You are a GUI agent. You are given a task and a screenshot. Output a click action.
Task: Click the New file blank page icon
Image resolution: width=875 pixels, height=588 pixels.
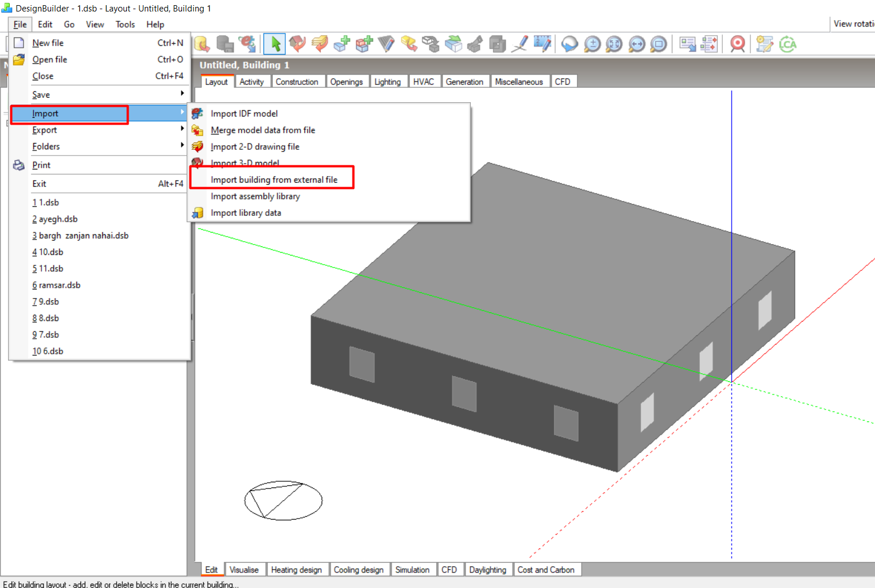point(19,43)
